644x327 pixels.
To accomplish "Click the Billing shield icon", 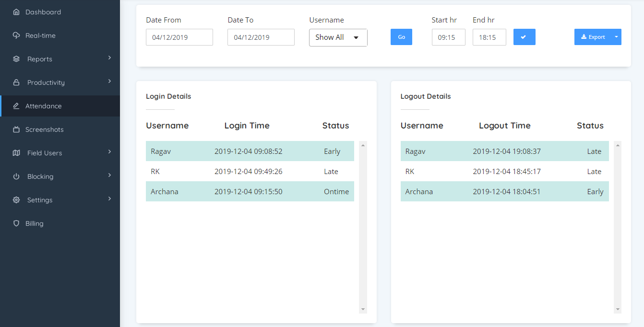I will pyautogui.click(x=16, y=223).
